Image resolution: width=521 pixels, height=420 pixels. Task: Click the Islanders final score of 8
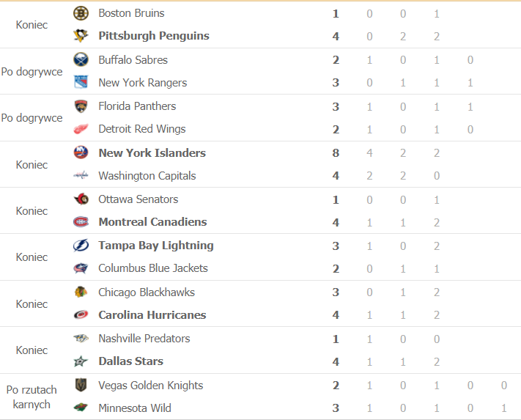click(x=336, y=153)
